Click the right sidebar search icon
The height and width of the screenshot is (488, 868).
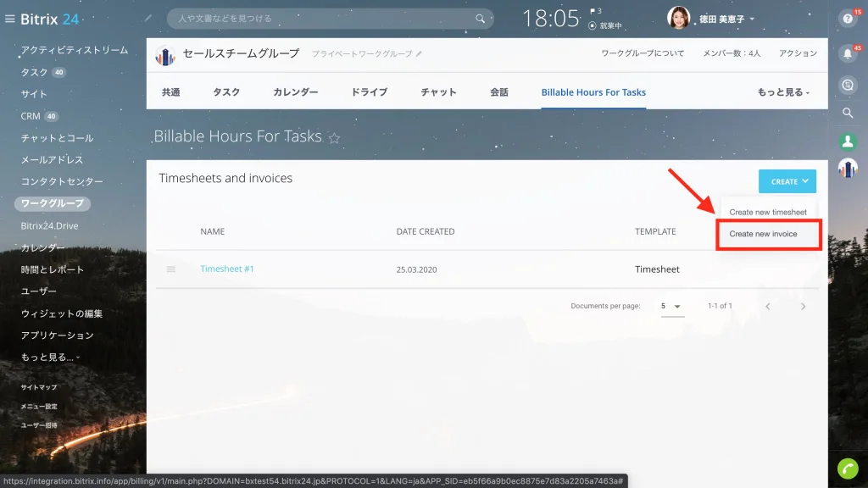[848, 113]
